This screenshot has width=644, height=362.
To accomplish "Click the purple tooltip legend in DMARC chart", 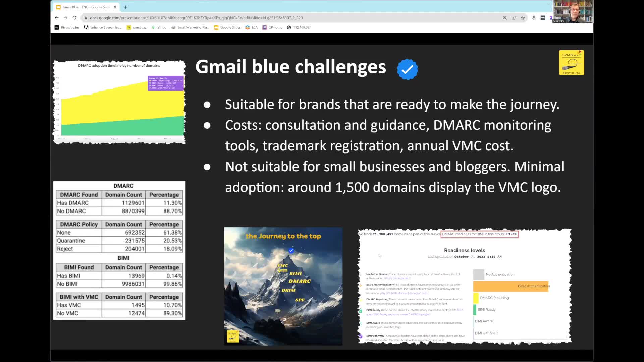I will tap(165, 83).
